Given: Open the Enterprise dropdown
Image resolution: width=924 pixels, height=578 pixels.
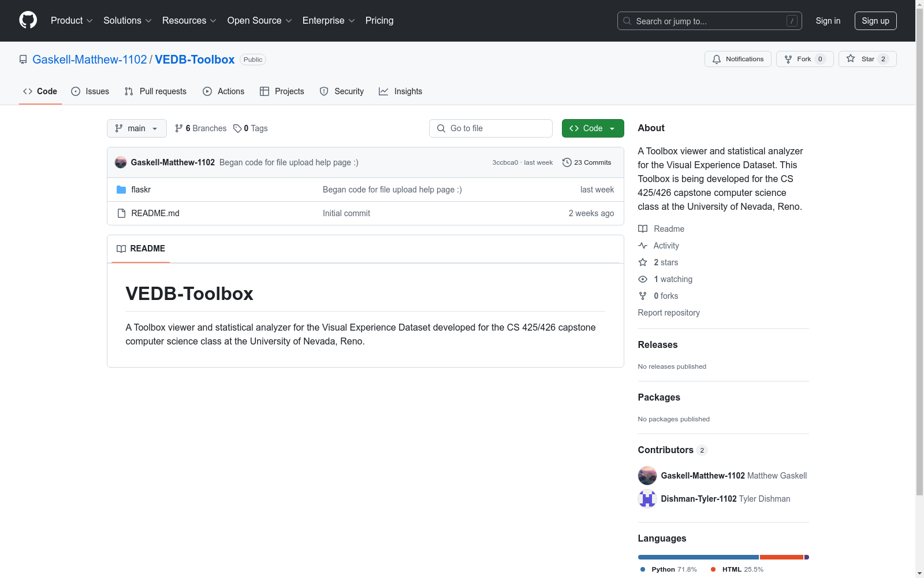Looking at the screenshot, I should 329,21.
